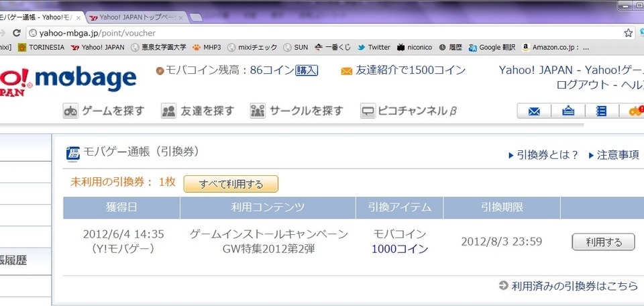644x306 pixels.
Task: Click the 2012/6/4 14:35 acquisition date
Action: [123, 234]
